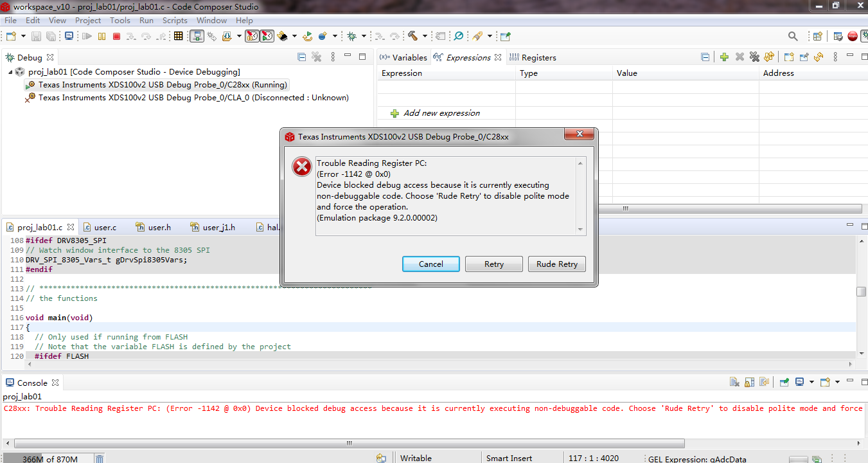Viewport: 868px width, 463px height.
Task: Click the Save All toolbar icon
Action: [x=51, y=37]
